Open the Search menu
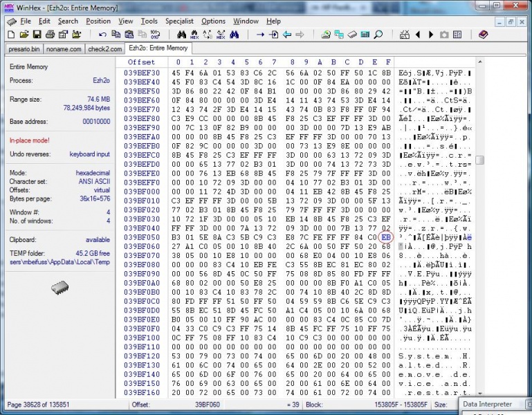The height and width of the screenshot is (415, 532). click(x=68, y=21)
